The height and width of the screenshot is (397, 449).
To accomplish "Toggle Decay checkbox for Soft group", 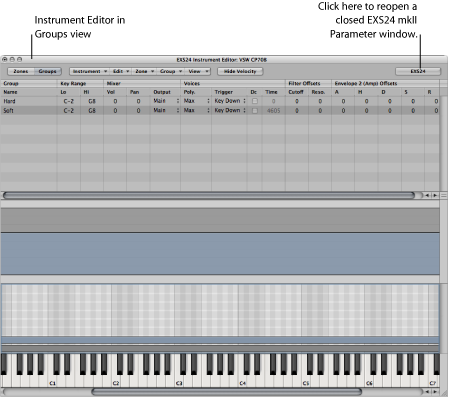I will 255,110.
